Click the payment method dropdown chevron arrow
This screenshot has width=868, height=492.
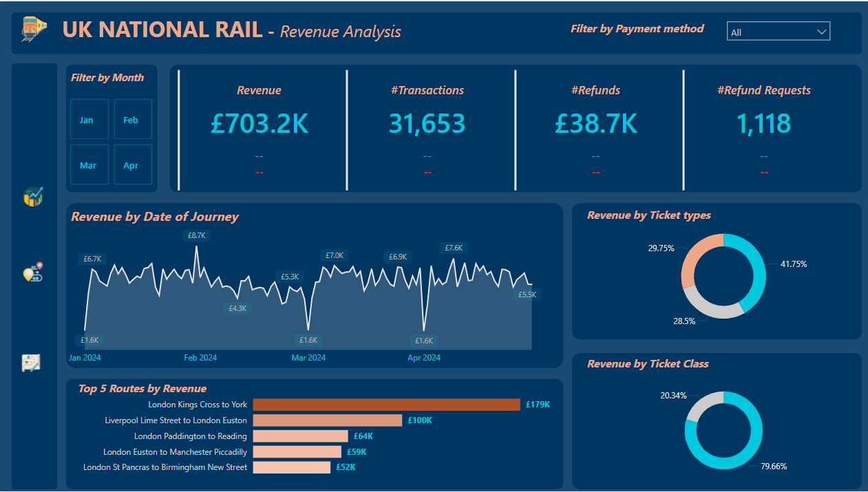point(821,32)
